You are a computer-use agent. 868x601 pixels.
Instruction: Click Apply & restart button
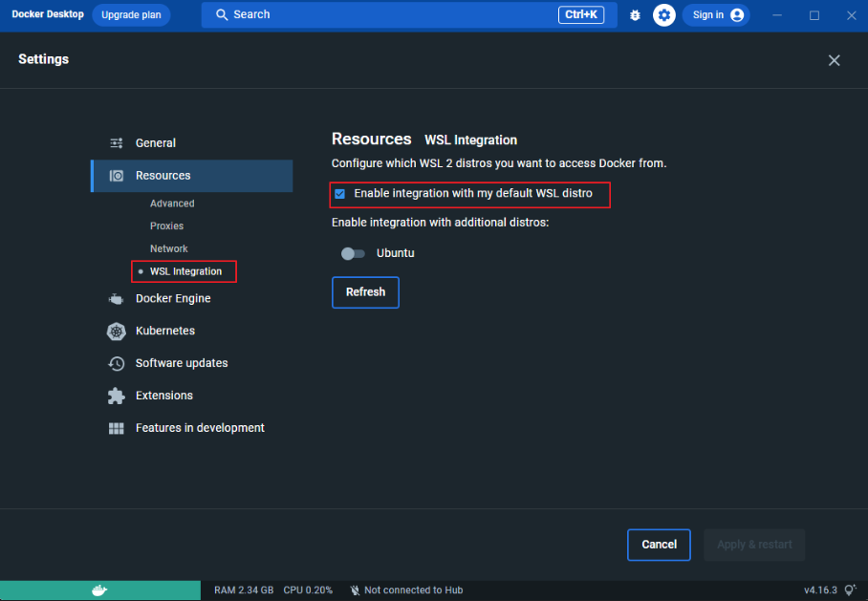[754, 545]
